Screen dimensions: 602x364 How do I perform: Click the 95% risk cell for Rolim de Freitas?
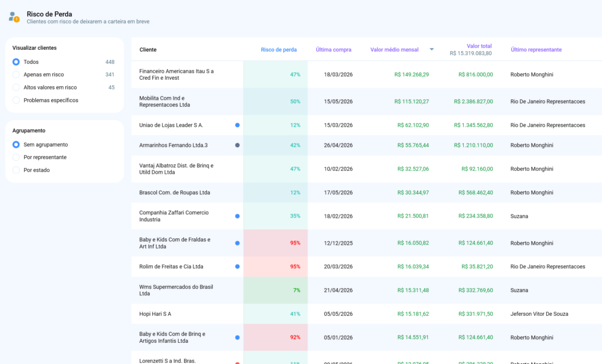point(275,267)
